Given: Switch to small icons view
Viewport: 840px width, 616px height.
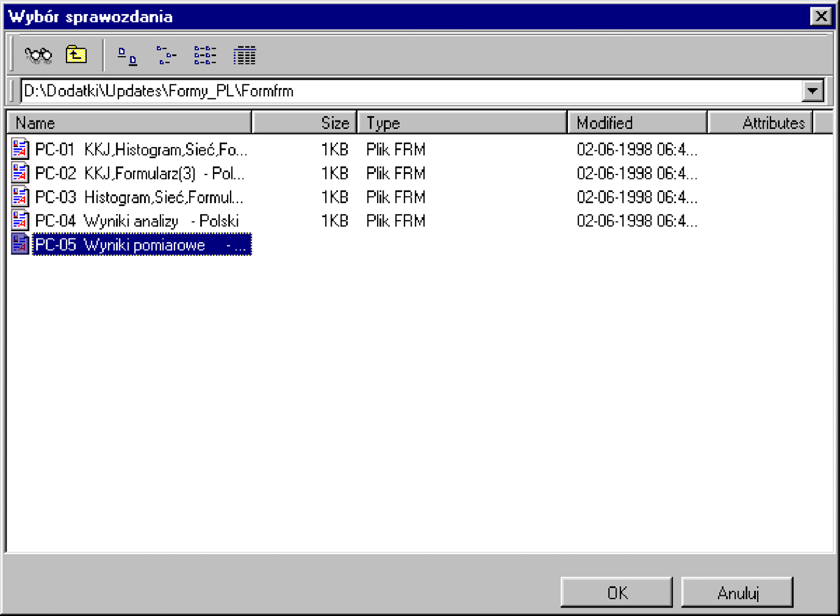Looking at the screenshot, I should (x=166, y=55).
